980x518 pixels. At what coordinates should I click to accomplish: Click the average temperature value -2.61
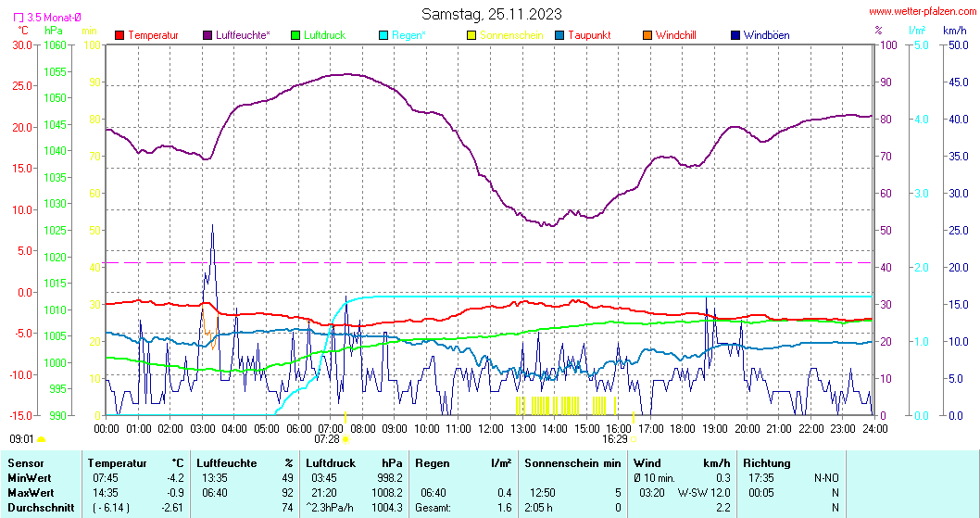pos(171,508)
